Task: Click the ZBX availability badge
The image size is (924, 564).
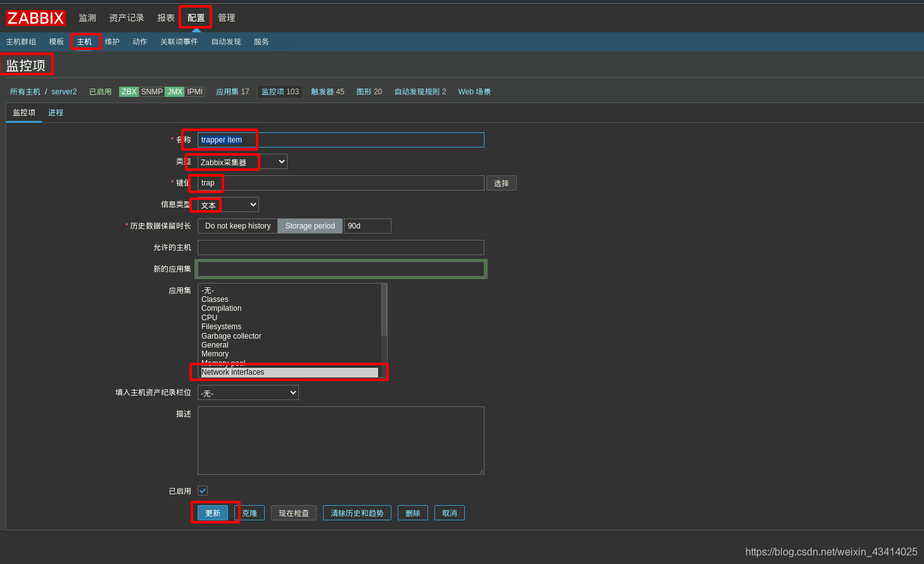Action: pyautogui.click(x=129, y=92)
